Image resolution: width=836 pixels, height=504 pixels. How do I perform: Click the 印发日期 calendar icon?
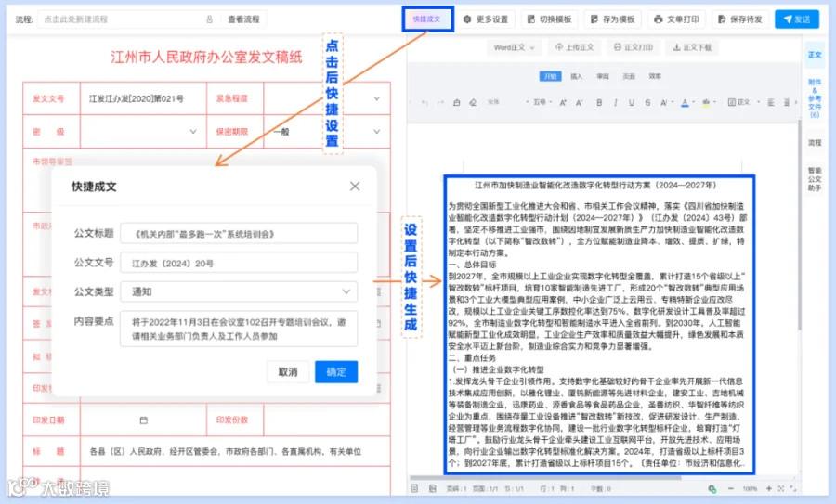pyautogui.click(x=143, y=420)
